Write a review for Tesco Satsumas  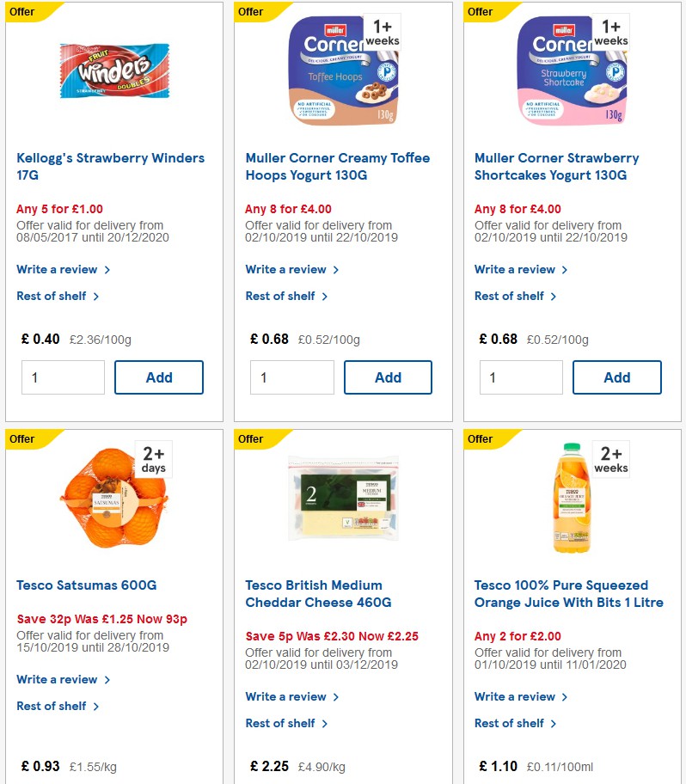pyautogui.click(x=58, y=679)
